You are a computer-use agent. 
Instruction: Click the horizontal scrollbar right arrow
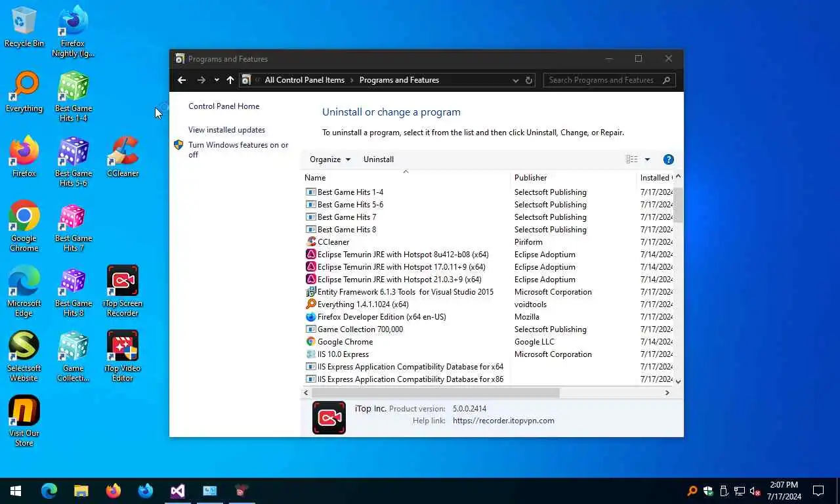(667, 393)
